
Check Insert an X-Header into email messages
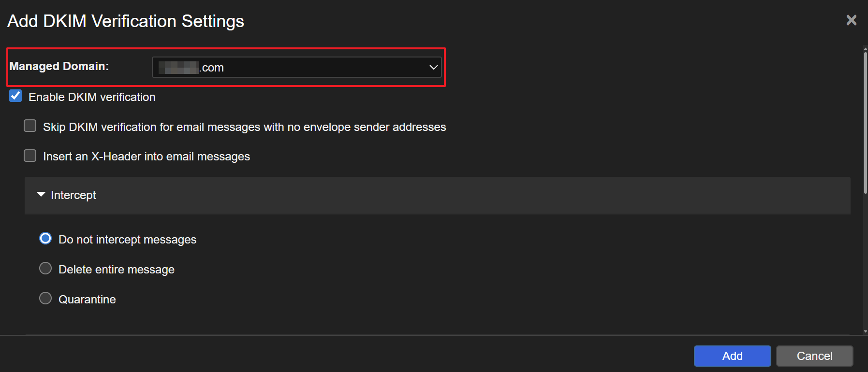click(30, 156)
